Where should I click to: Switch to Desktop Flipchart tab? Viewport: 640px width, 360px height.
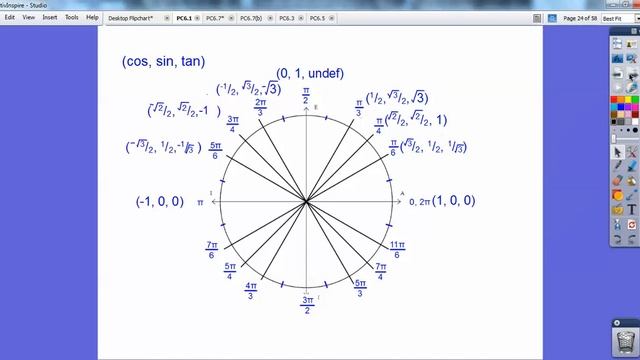click(131, 18)
